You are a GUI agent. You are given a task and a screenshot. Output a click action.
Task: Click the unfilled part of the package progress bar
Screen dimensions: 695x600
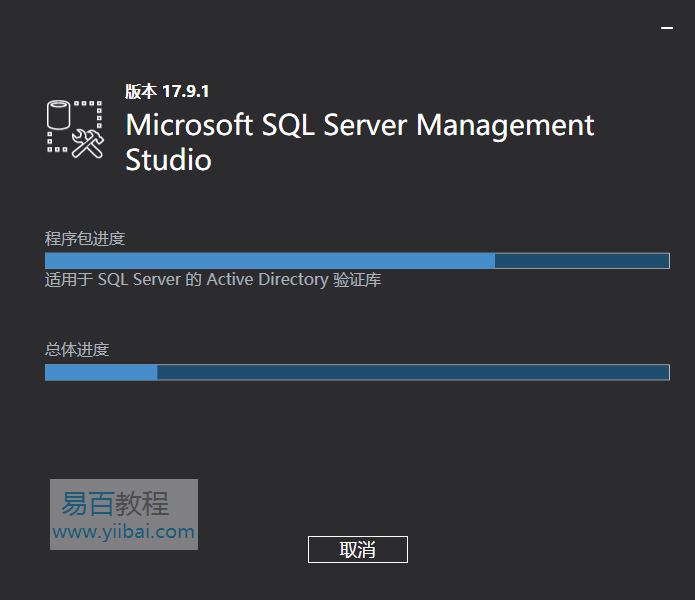582,261
